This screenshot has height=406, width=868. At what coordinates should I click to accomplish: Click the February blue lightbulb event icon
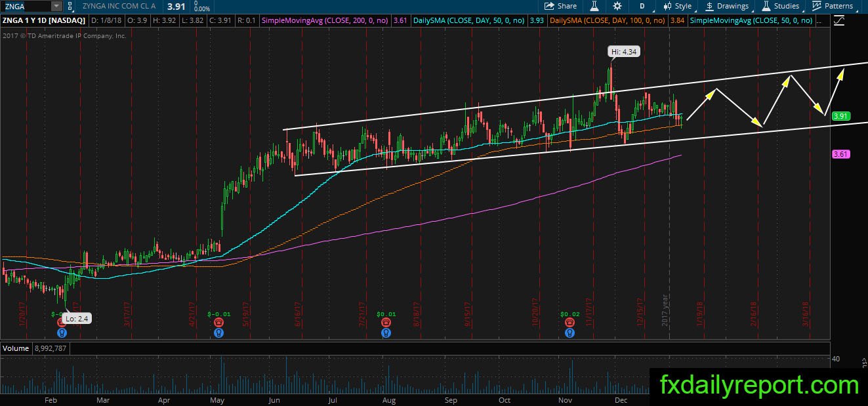click(62, 333)
